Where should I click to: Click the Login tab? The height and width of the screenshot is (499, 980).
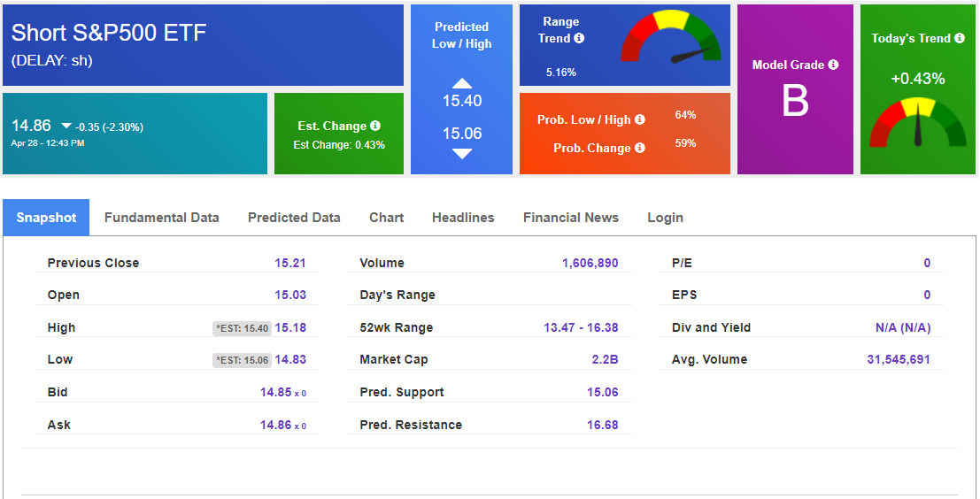(665, 218)
